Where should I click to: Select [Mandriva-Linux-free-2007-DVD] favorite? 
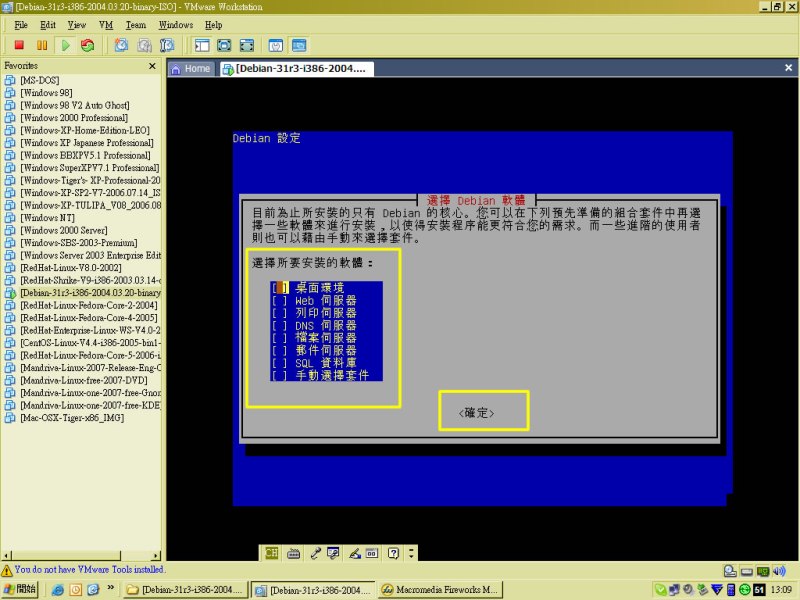click(84, 381)
